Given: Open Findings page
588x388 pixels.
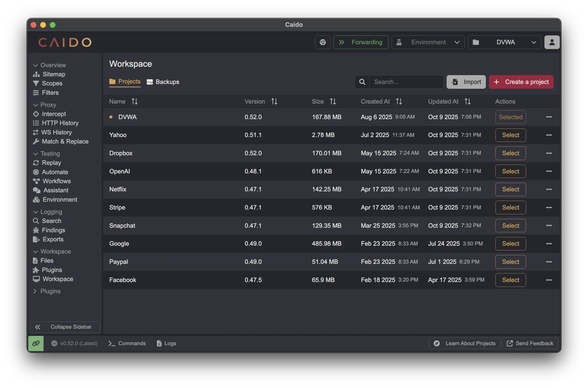Looking at the screenshot, I should click(x=49, y=230).
